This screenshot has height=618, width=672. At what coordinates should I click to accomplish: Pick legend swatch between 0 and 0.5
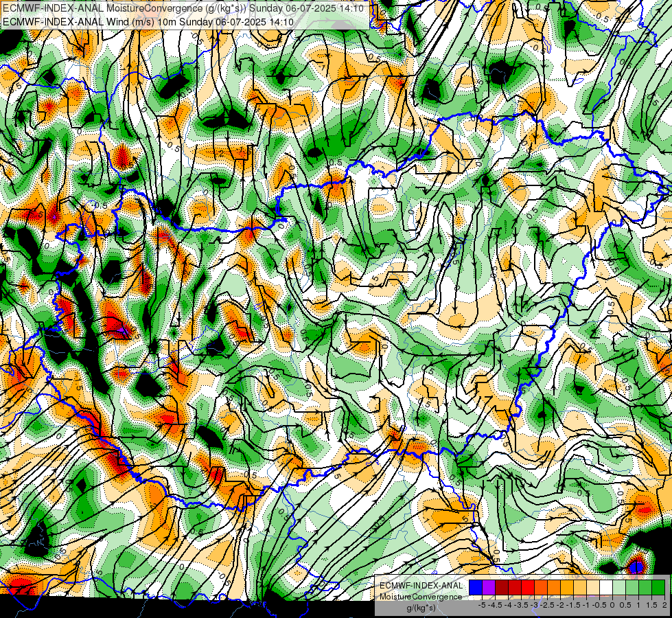[x=619, y=587]
